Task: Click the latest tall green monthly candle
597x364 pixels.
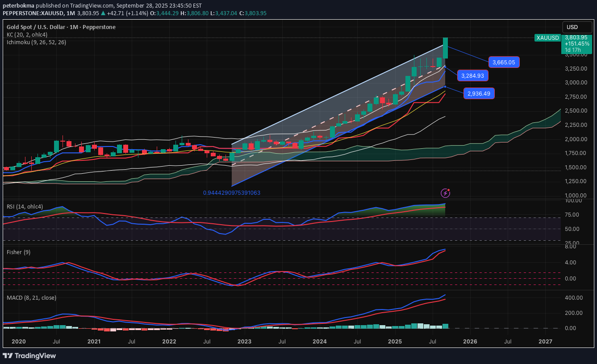Action: 445,48
